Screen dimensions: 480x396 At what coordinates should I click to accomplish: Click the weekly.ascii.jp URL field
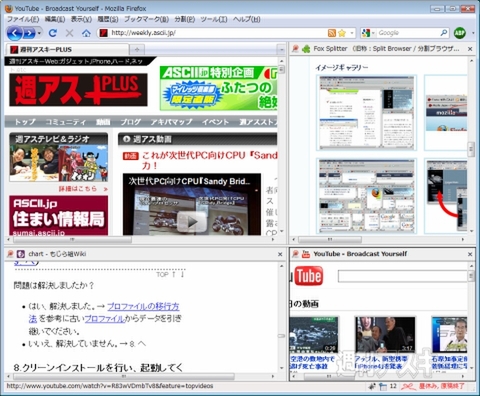[x=217, y=33]
